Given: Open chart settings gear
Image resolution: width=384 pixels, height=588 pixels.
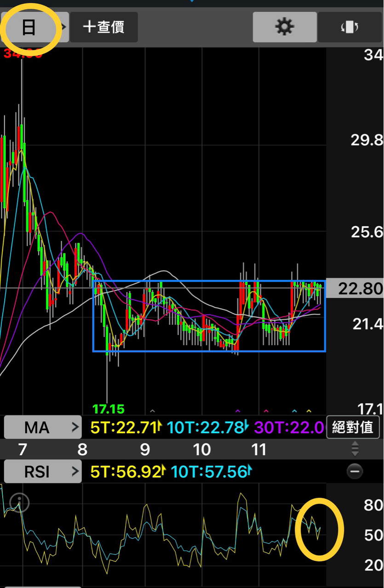Looking at the screenshot, I should tap(285, 27).
